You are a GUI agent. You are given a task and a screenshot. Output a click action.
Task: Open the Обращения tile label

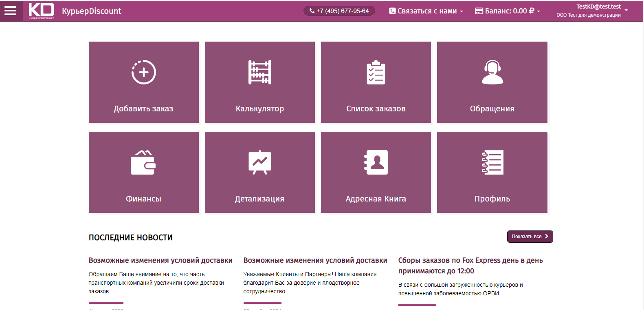(x=492, y=109)
